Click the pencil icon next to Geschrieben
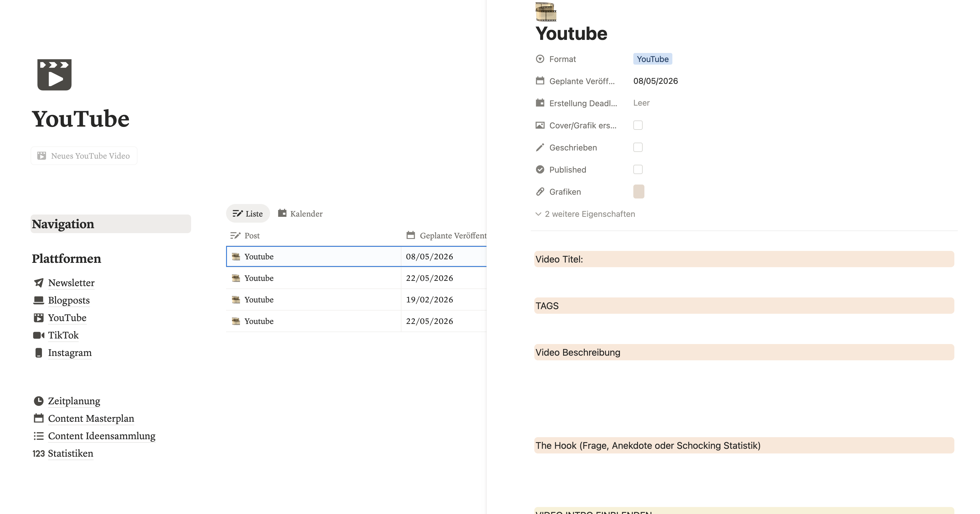The image size is (980, 514). point(540,148)
